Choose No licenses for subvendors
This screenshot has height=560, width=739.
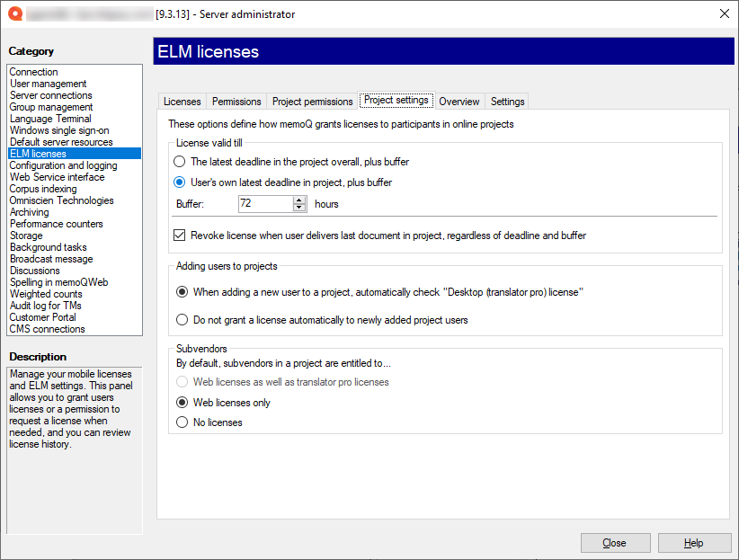(x=181, y=421)
